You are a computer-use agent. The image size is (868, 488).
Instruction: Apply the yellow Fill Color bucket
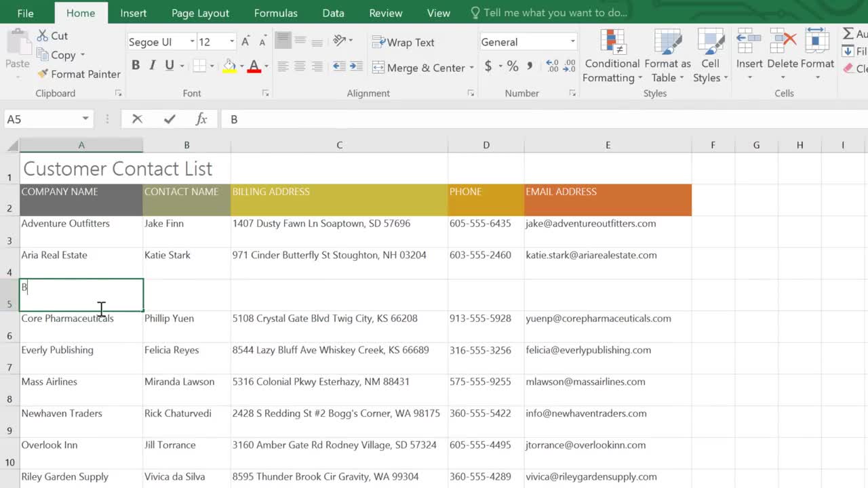pyautogui.click(x=229, y=66)
